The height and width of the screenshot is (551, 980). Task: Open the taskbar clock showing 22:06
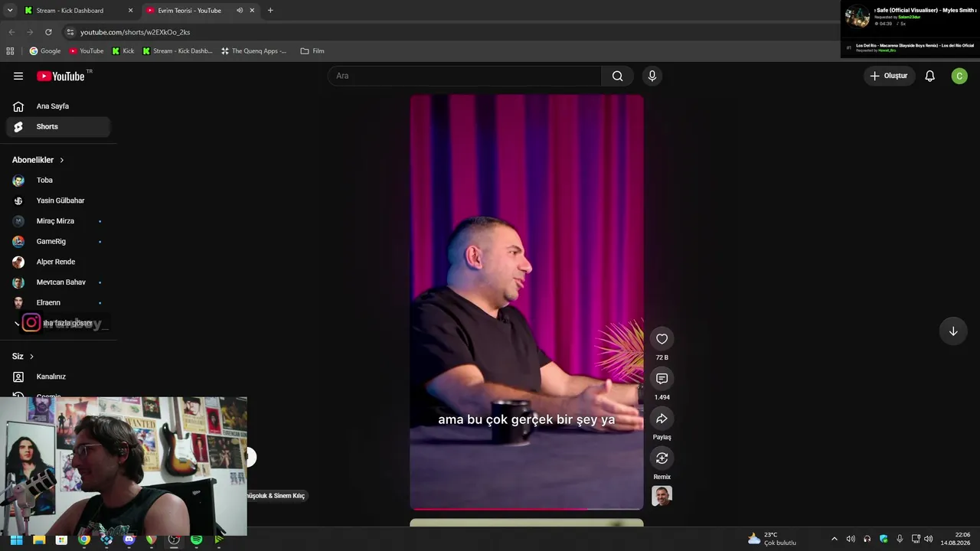coord(955,539)
